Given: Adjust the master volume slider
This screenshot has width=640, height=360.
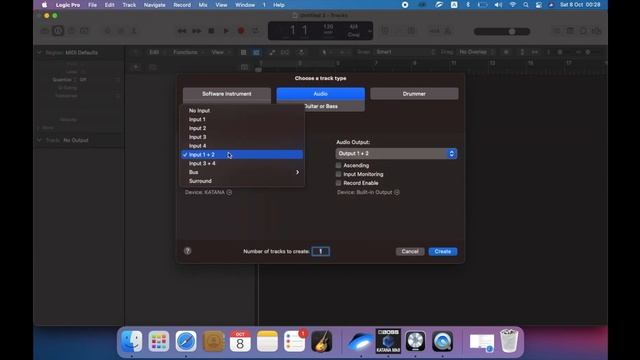Looking at the screenshot, I should click(502, 31).
